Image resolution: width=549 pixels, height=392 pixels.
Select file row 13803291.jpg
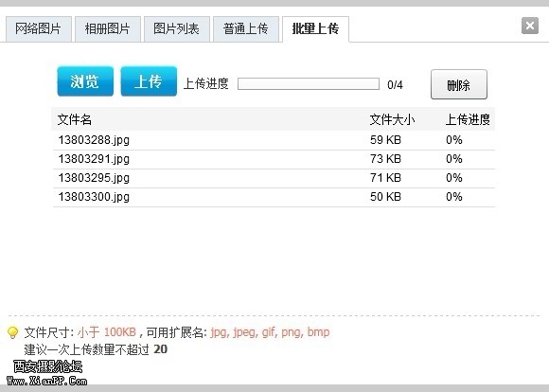(274, 159)
